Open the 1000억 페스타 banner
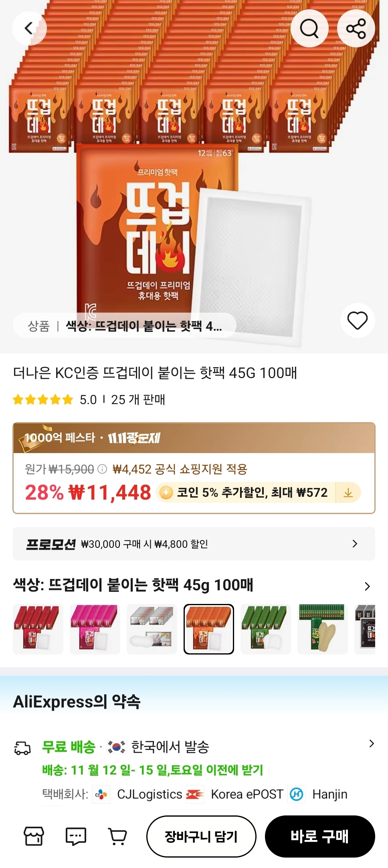Screen dimensions: 388x868 pos(194,438)
